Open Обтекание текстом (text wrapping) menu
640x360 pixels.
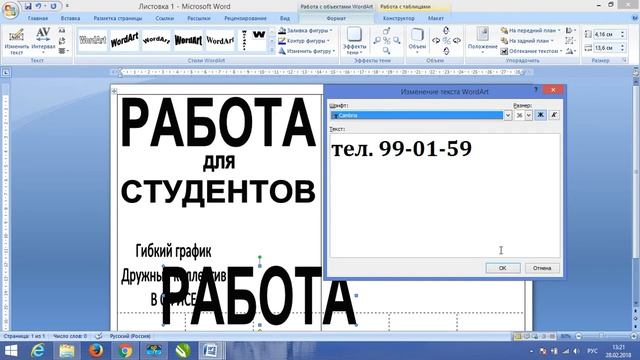pyautogui.click(x=532, y=51)
